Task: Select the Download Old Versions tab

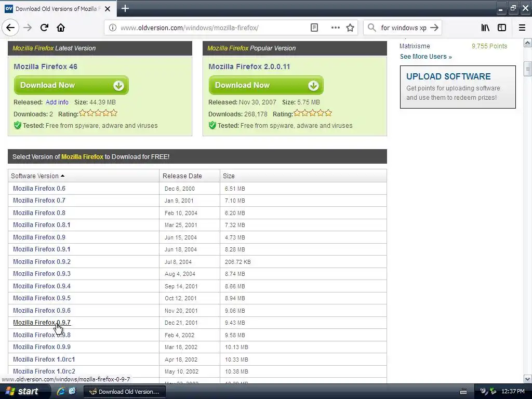Action: [x=58, y=9]
